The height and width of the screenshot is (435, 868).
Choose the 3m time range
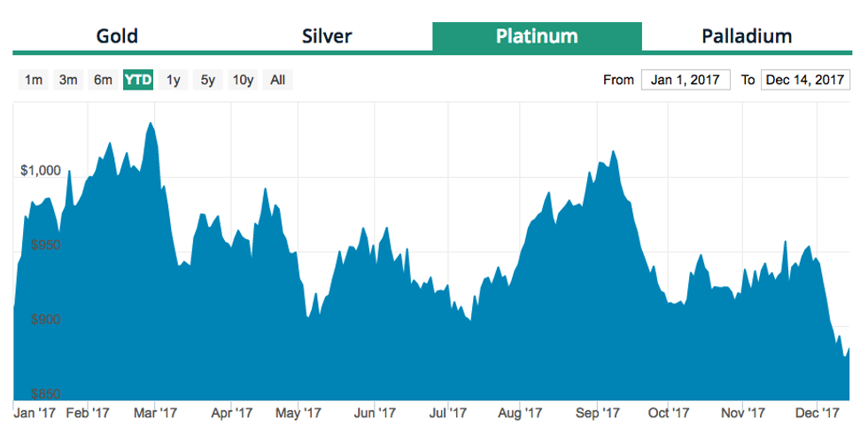click(x=68, y=80)
